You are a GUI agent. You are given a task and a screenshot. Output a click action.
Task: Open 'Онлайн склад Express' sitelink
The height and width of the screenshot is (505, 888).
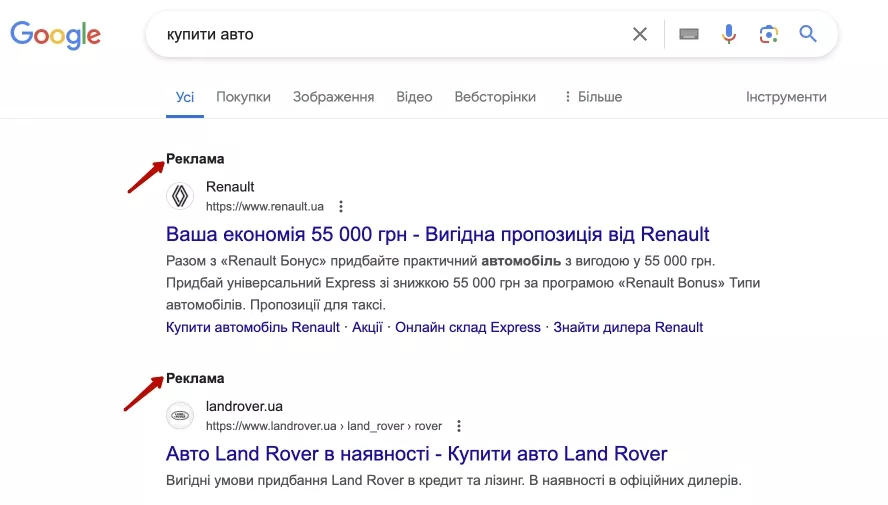coord(468,327)
